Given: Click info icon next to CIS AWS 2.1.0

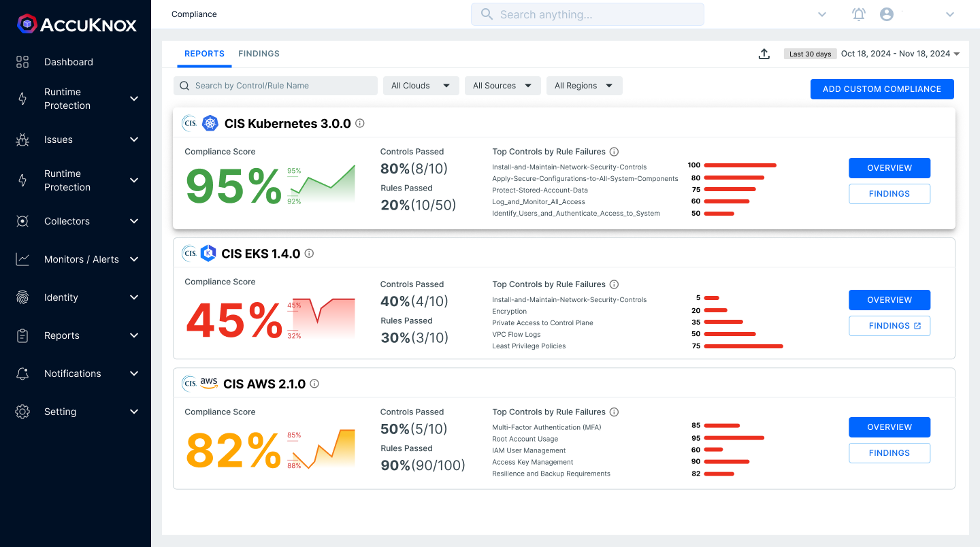Looking at the screenshot, I should pyautogui.click(x=314, y=383).
